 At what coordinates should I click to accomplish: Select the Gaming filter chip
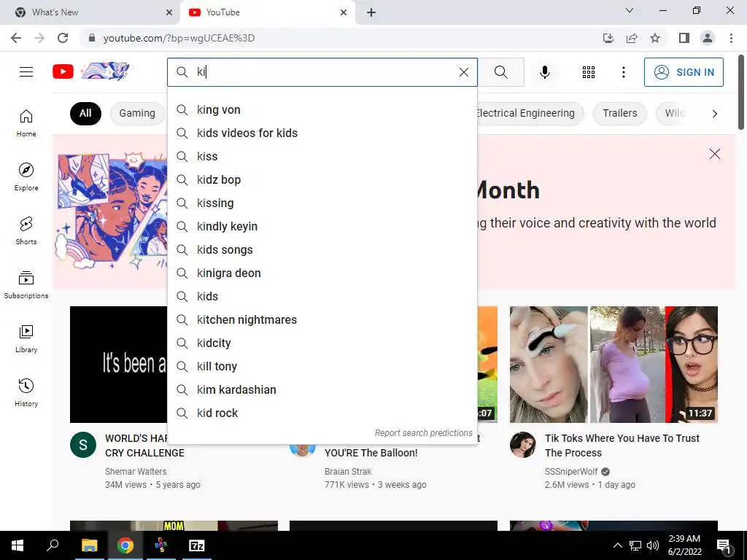(x=137, y=113)
